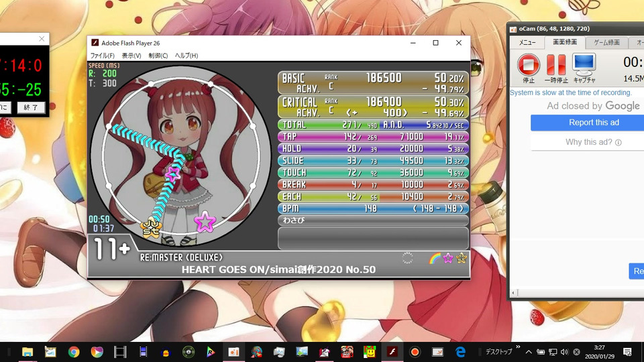Click the pause (一時停止) icon in oCam

pos(556,65)
